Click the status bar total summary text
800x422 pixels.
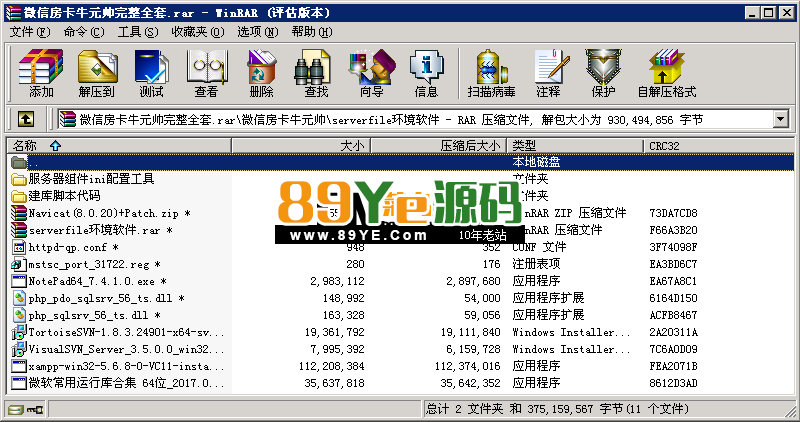pos(557,409)
